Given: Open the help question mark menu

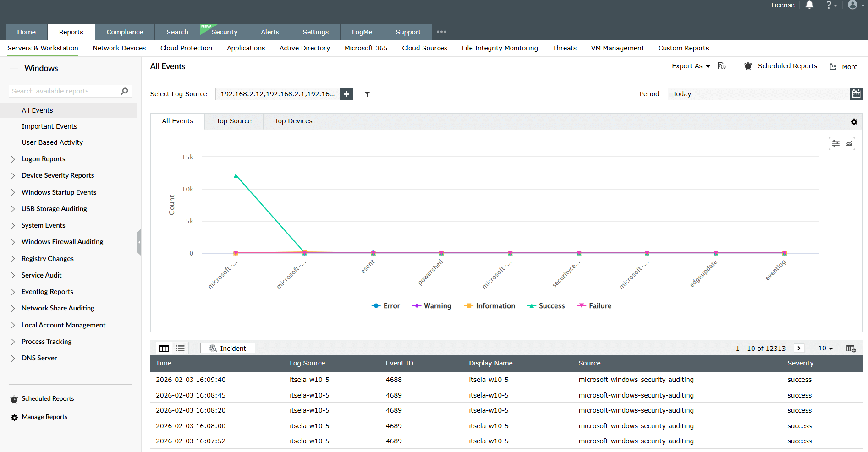Looking at the screenshot, I should click(x=831, y=5).
